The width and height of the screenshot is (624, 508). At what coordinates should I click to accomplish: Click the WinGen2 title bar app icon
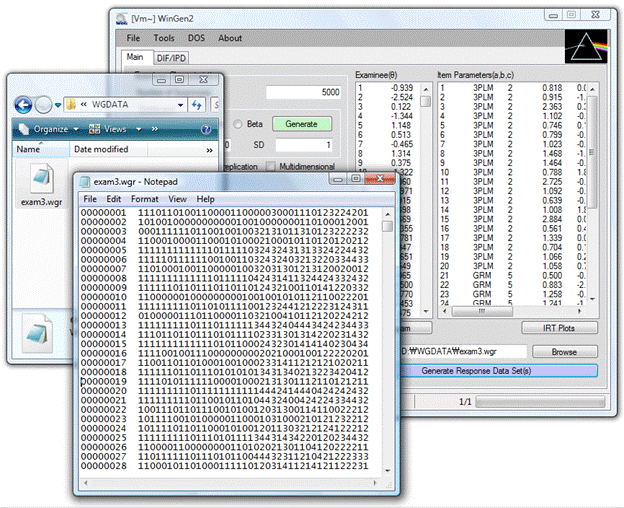[x=121, y=19]
